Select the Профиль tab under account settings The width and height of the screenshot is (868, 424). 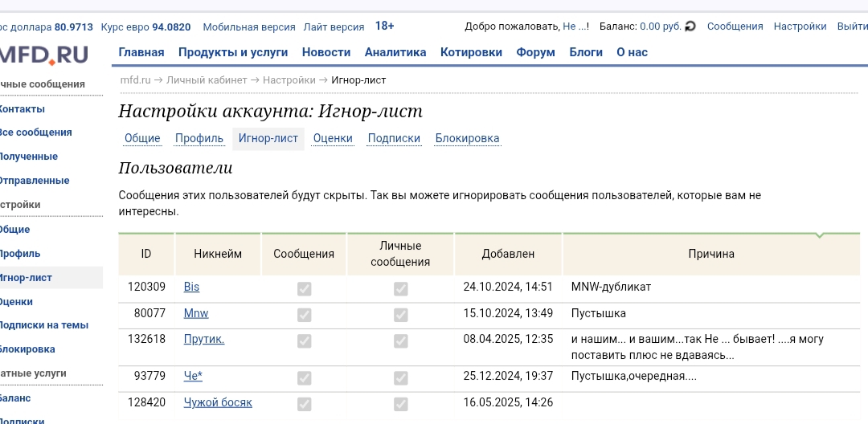point(199,138)
